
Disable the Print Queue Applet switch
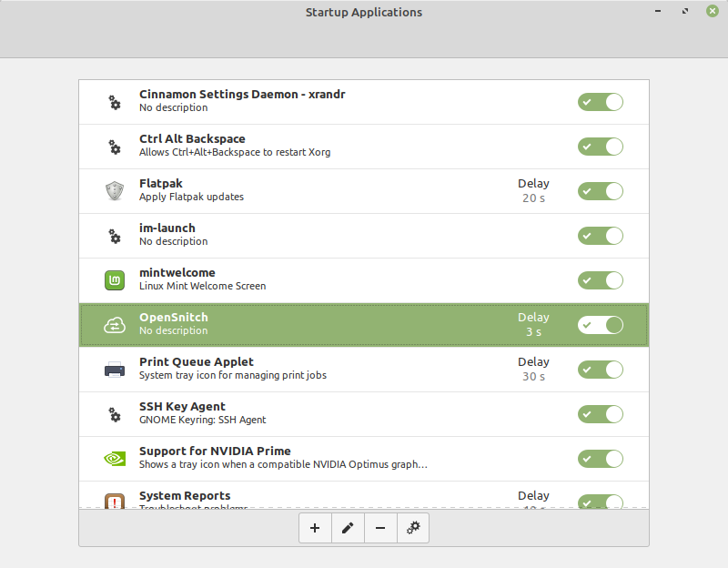tap(600, 370)
